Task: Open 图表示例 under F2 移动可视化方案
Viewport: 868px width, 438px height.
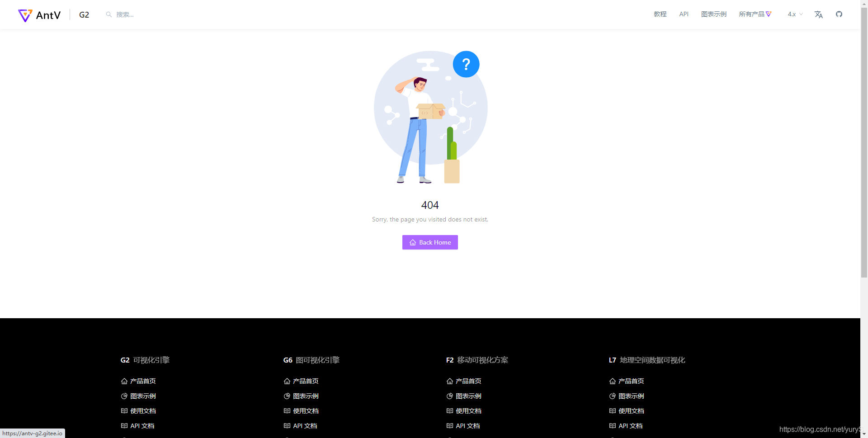Action: [x=468, y=396]
